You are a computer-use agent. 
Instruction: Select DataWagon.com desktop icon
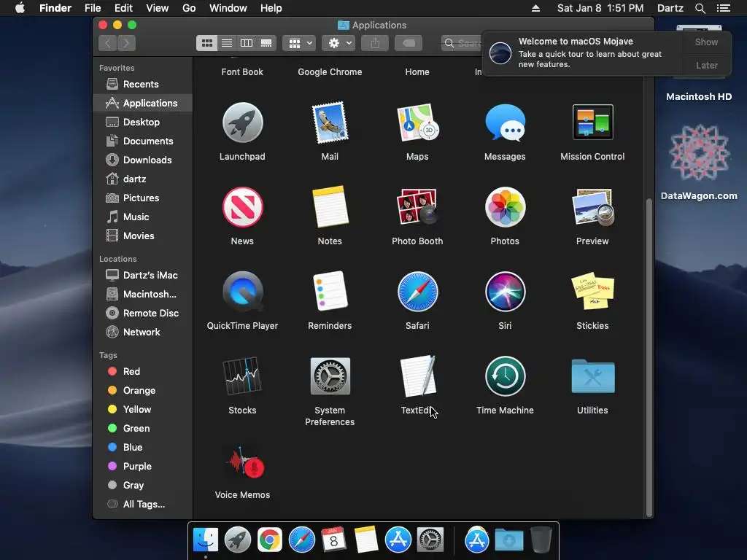click(x=699, y=162)
